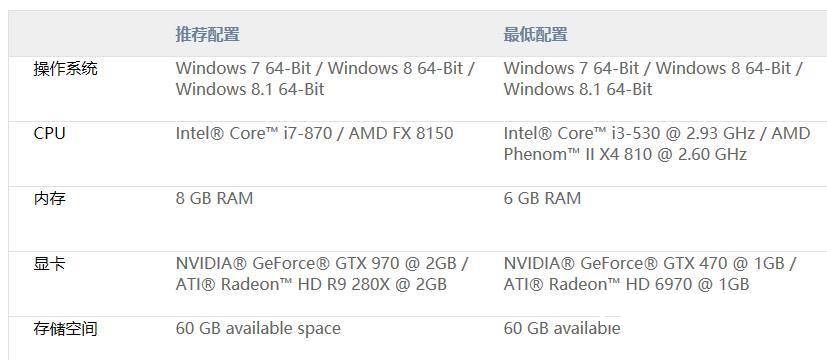The image size is (827, 360).
Task: Click the recommended 60 GB available space text
Action: point(258,329)
